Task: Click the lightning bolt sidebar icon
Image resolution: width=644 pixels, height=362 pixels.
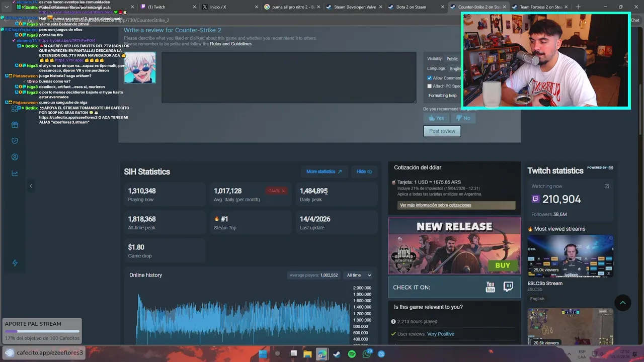Action: pyautogui.click(x=15, y=263)
